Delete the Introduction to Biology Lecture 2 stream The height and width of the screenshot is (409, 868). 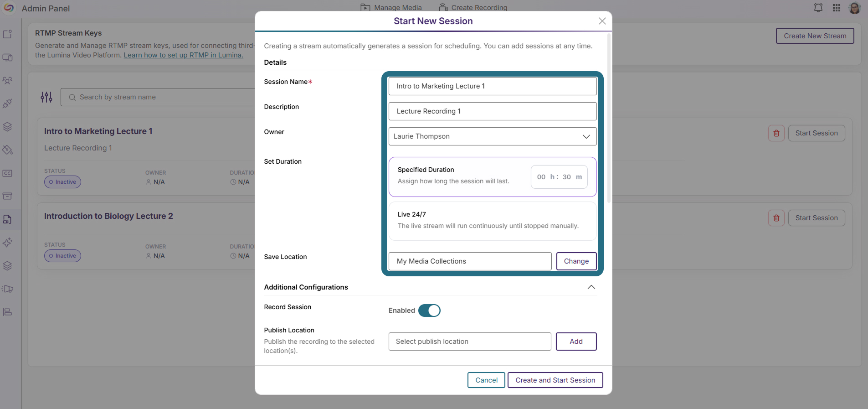(776, 218)
